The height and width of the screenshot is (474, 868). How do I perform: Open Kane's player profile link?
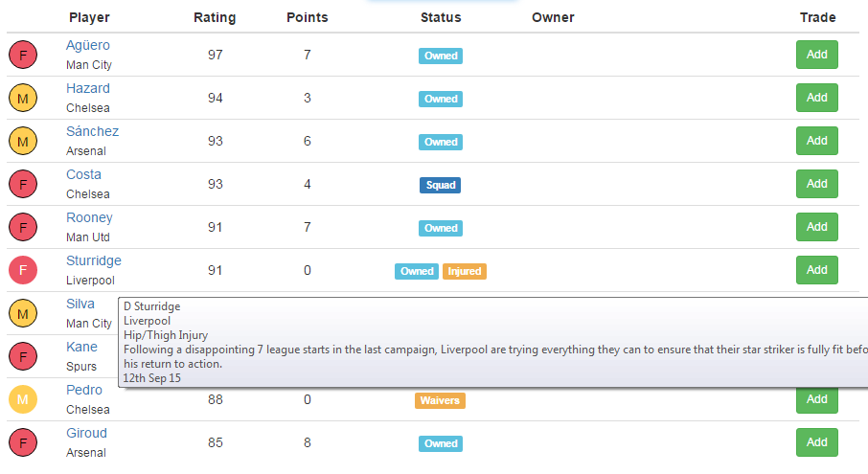[x=82, y=348]
